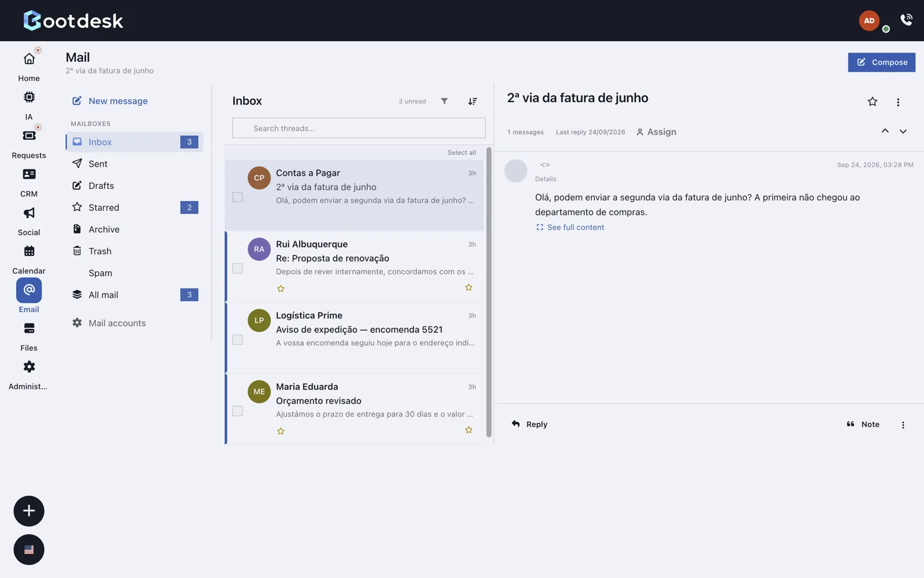
Task: Filter inbox threads with funnel icon
Action: pyautogui.click(x=444, y=101)
